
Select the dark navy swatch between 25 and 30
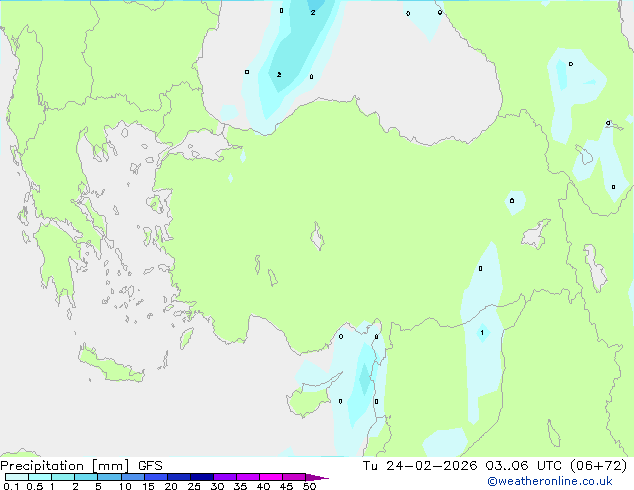[202, 477]
